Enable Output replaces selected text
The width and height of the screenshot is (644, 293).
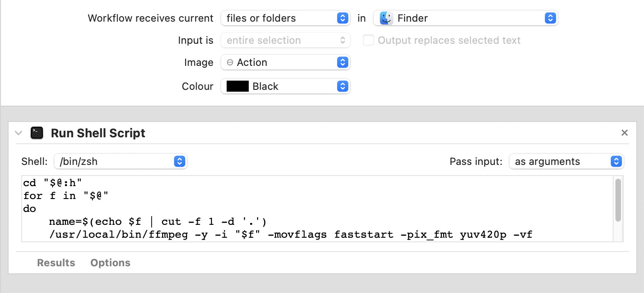[369, 41]
